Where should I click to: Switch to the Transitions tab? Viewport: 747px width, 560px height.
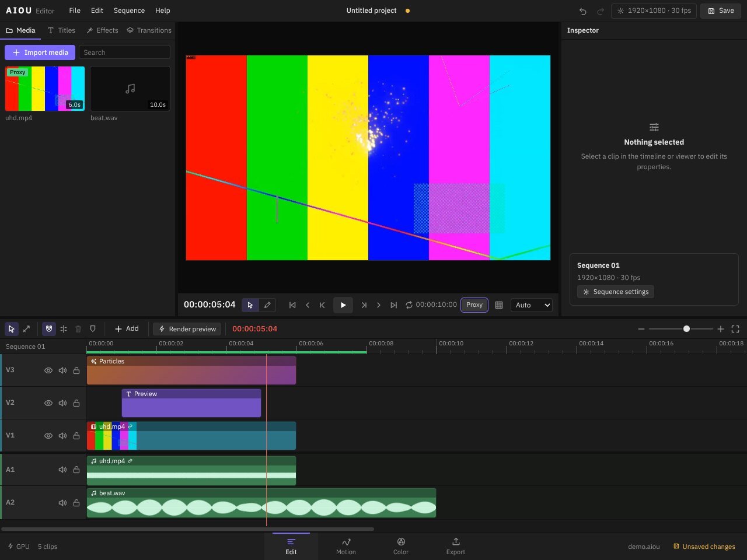pos(149,30)
